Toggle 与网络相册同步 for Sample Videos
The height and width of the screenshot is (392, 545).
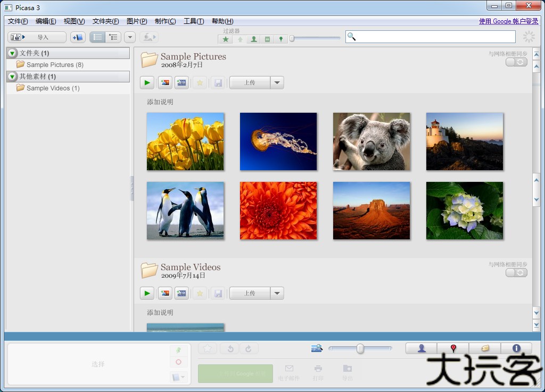coord(515,273)
